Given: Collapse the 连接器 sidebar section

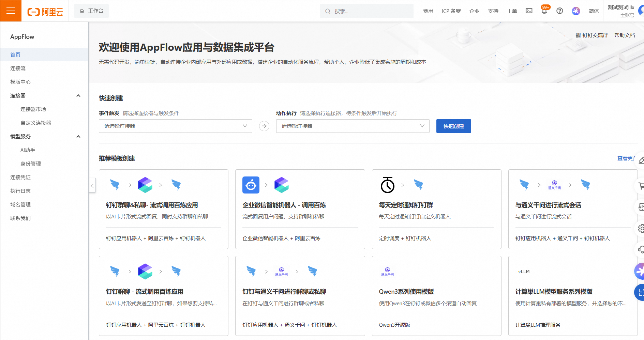Looking at the screenshot, I should click(78, 96).
